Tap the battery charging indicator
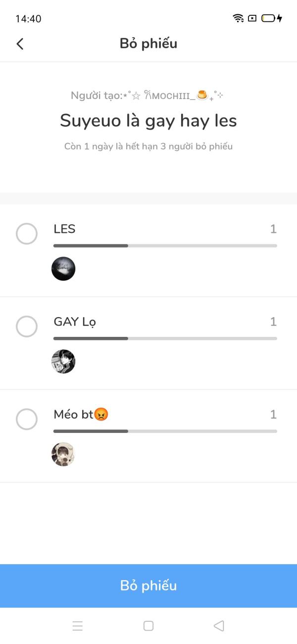 point(271,18)
